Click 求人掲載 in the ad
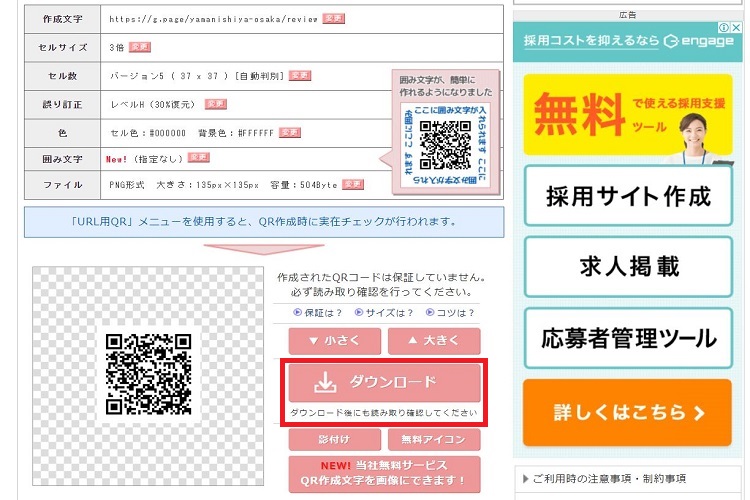Screen dimensions: 750x500 click(x=628, y=267)
